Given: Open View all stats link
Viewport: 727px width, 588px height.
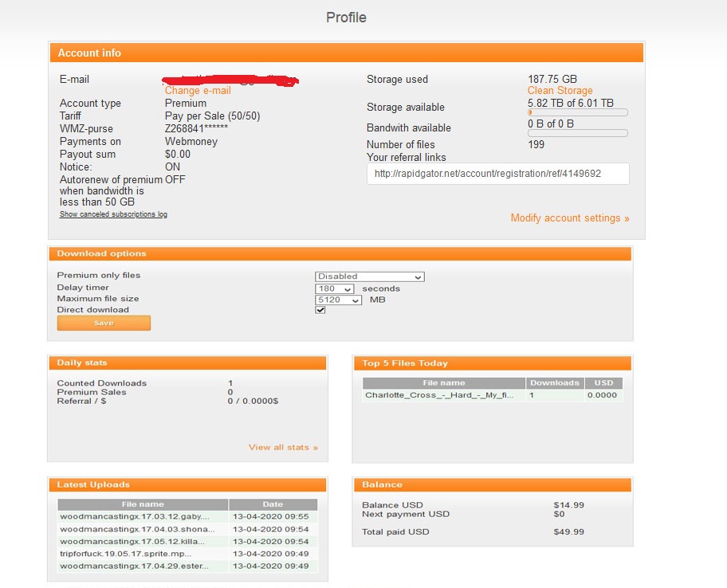Looking at the screenshot, I should coord(283,447).
